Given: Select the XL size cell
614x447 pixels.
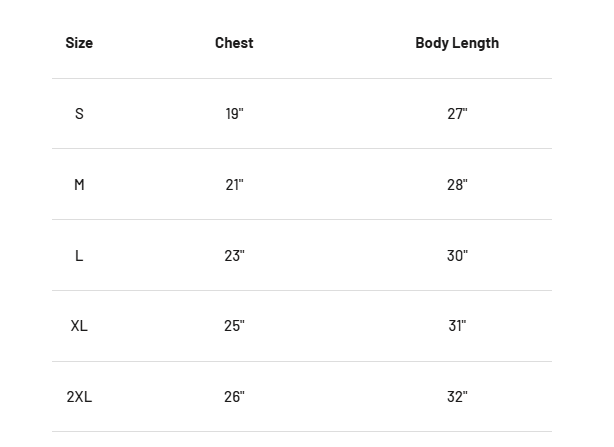Looking at the screenshot, I should [x=79, y=325].
